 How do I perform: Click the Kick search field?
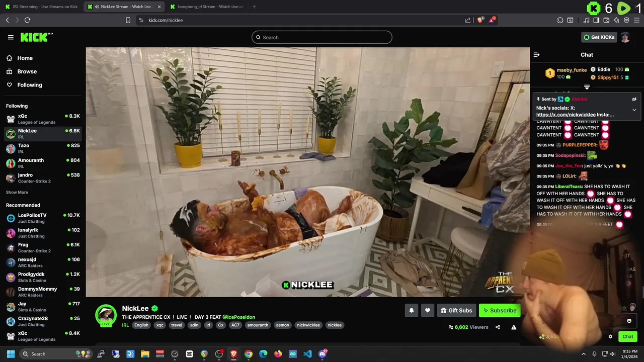pos(322,37)
